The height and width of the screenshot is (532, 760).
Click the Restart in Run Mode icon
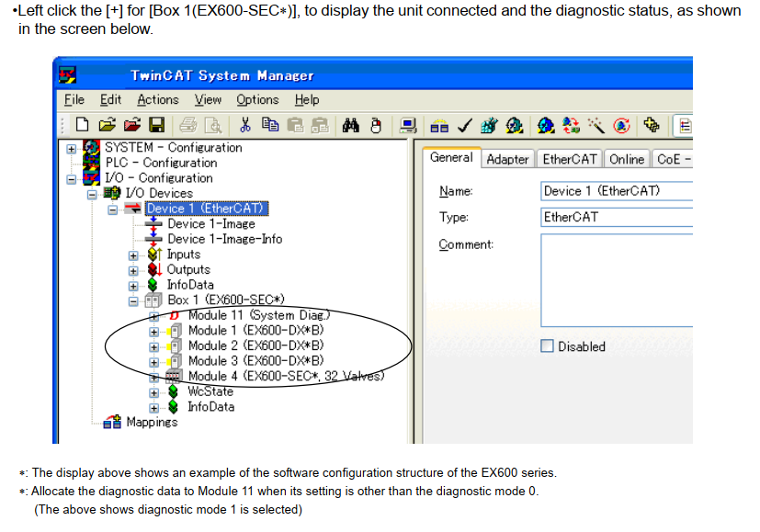514,126
